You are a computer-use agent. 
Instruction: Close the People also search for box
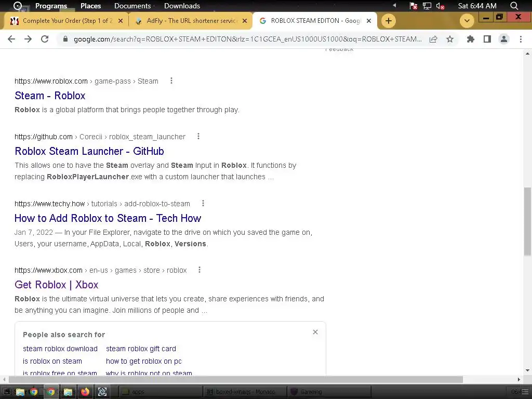click(315, 332)
